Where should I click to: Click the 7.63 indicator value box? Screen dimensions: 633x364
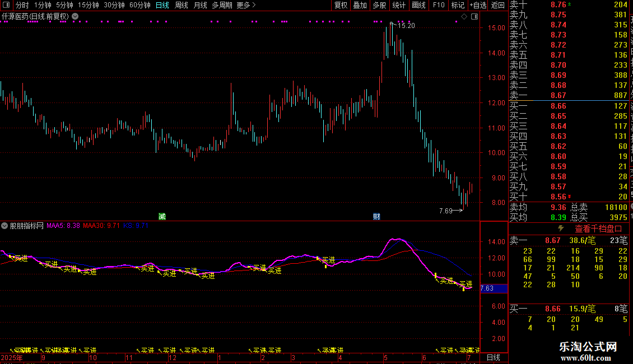coord(494,288)
